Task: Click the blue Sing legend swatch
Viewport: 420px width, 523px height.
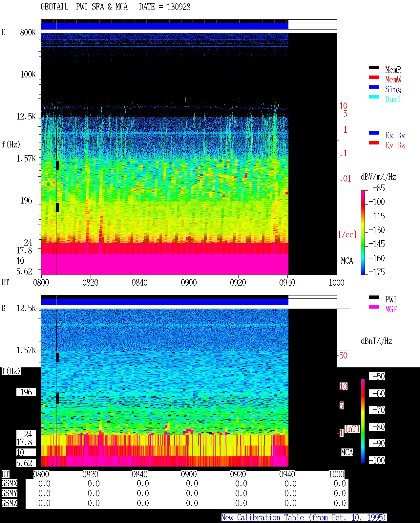Action: click(x=374, y=87)
